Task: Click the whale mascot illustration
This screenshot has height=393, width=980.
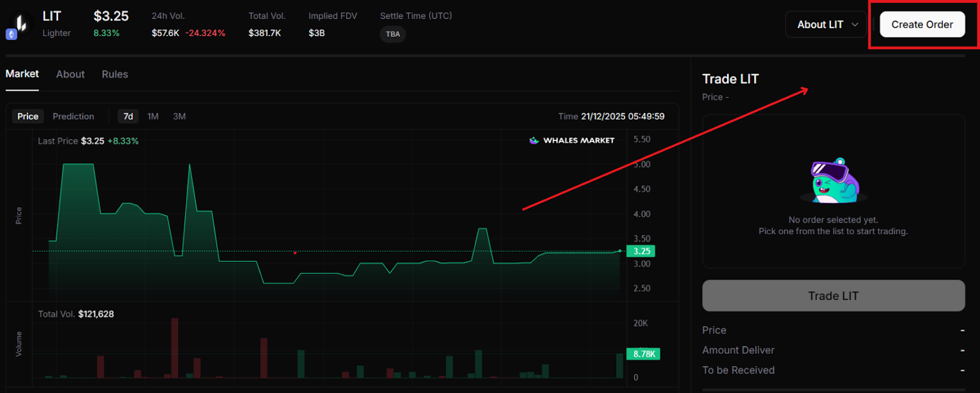Action: [x=834, y=181]
